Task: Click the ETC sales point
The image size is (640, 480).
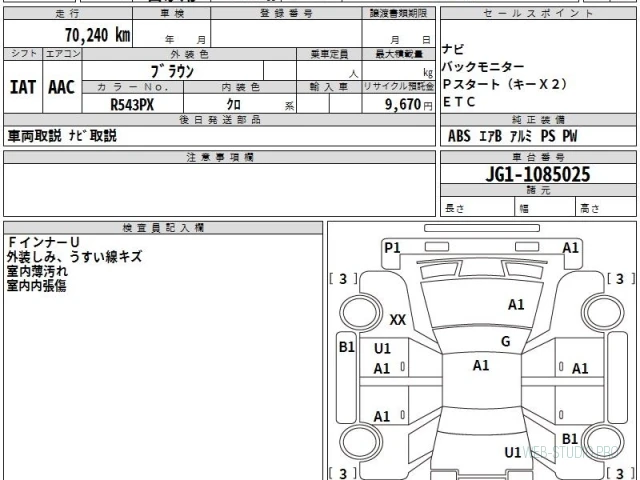Action: (459, 102)
